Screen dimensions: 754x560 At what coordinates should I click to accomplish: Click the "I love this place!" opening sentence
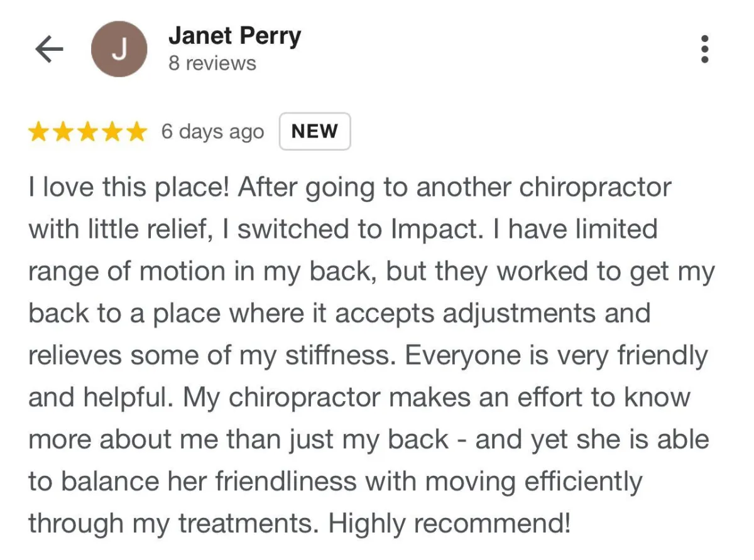(x=129, y=187)
